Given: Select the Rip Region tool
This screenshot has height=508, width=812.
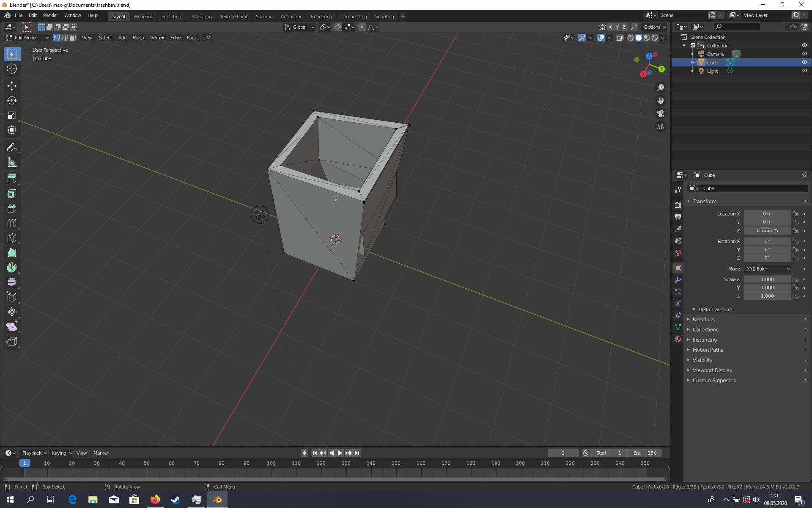Looking at the screenshot, I should click(12, 341).
